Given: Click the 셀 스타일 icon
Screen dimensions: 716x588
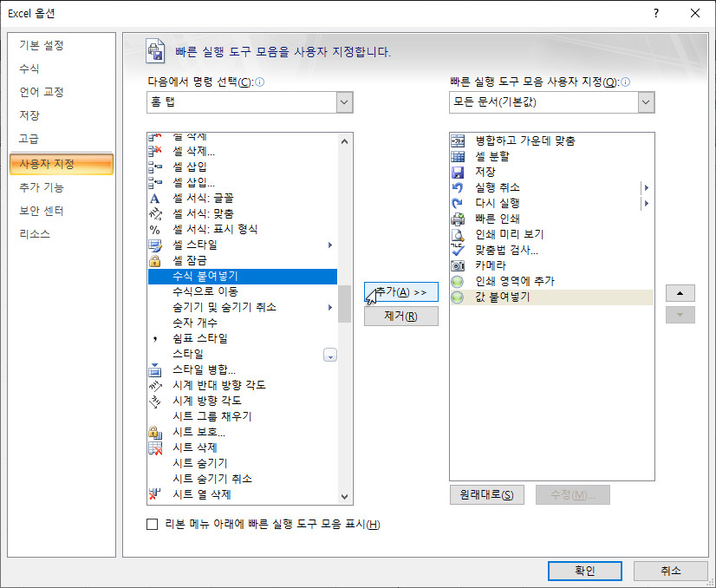Looking at the screenshot, I should coord(155,245).
